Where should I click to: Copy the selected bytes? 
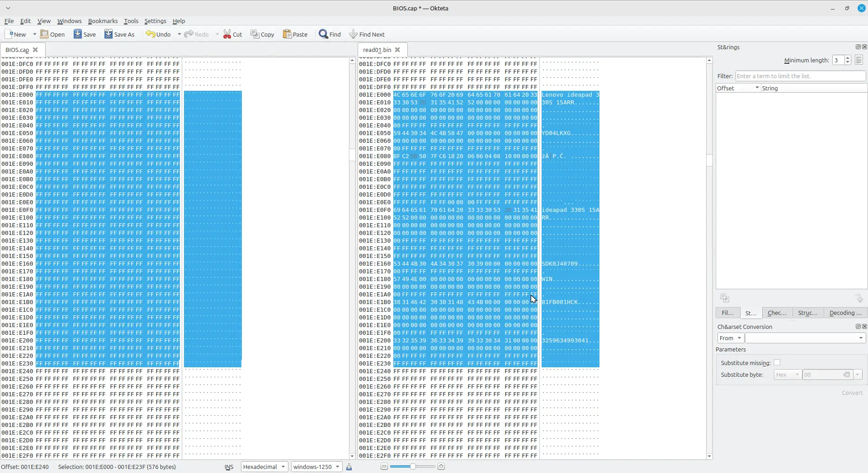[263, 34]
